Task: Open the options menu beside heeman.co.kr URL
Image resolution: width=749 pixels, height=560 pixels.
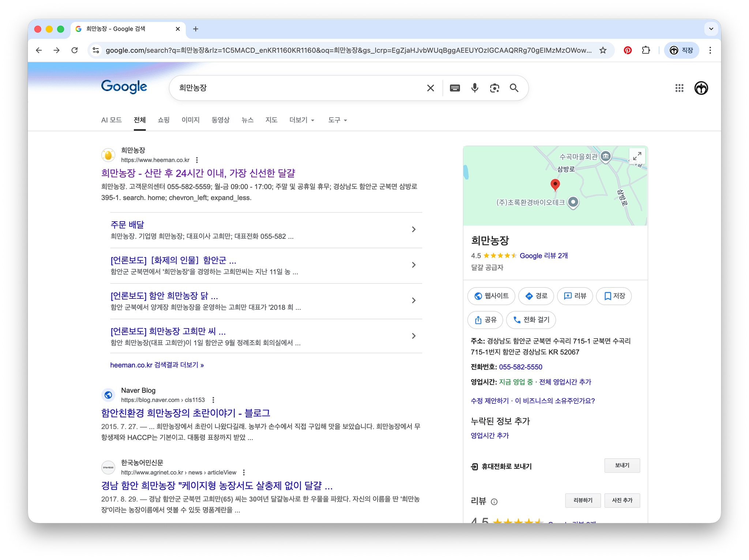Action: [197, 160]
